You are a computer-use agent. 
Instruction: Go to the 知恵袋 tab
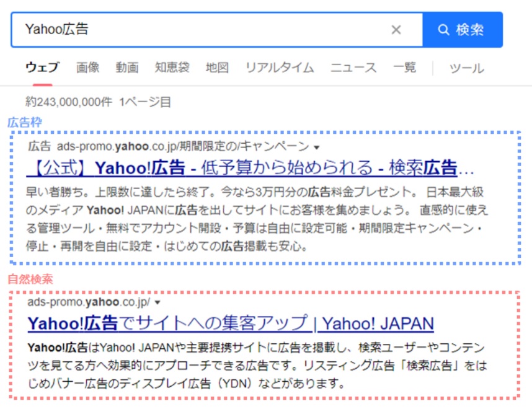(x=172, y=68)
